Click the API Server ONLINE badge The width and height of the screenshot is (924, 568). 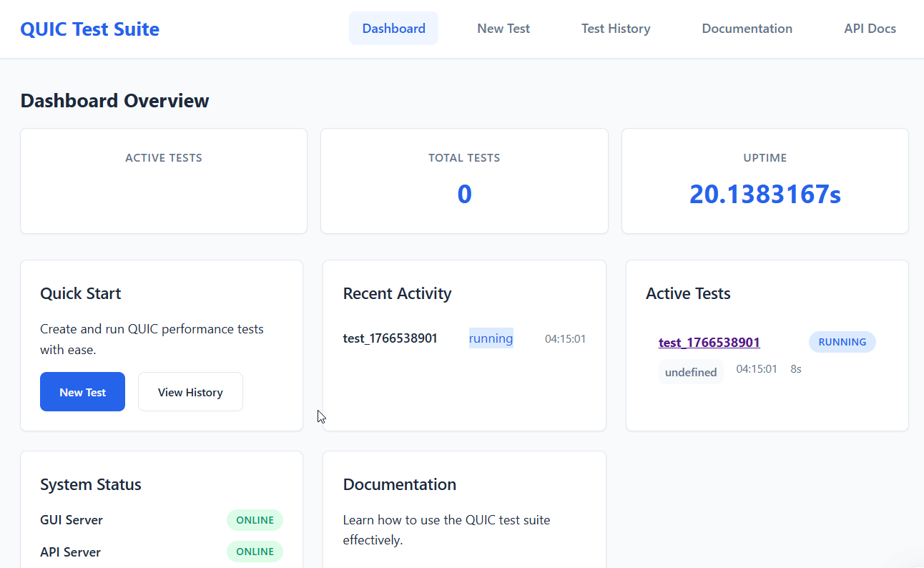pos(255,552)
